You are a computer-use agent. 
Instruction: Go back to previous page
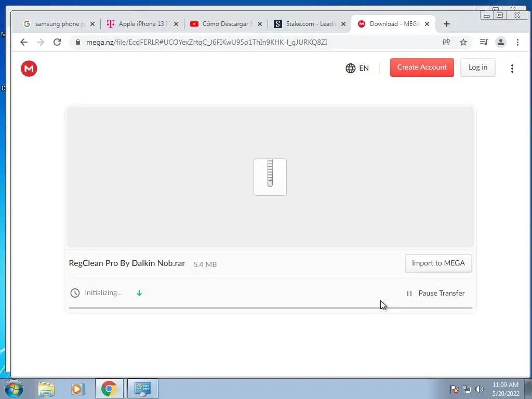click(24, 42)
